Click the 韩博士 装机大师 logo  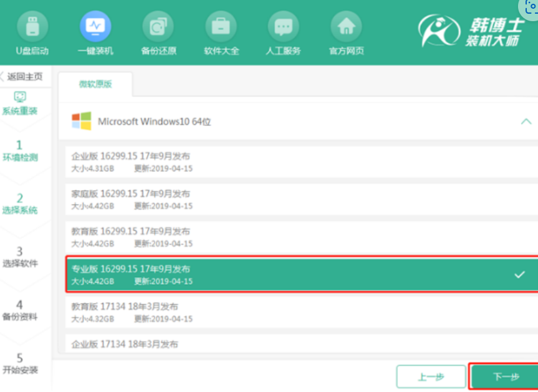click(x=471, y=31)
